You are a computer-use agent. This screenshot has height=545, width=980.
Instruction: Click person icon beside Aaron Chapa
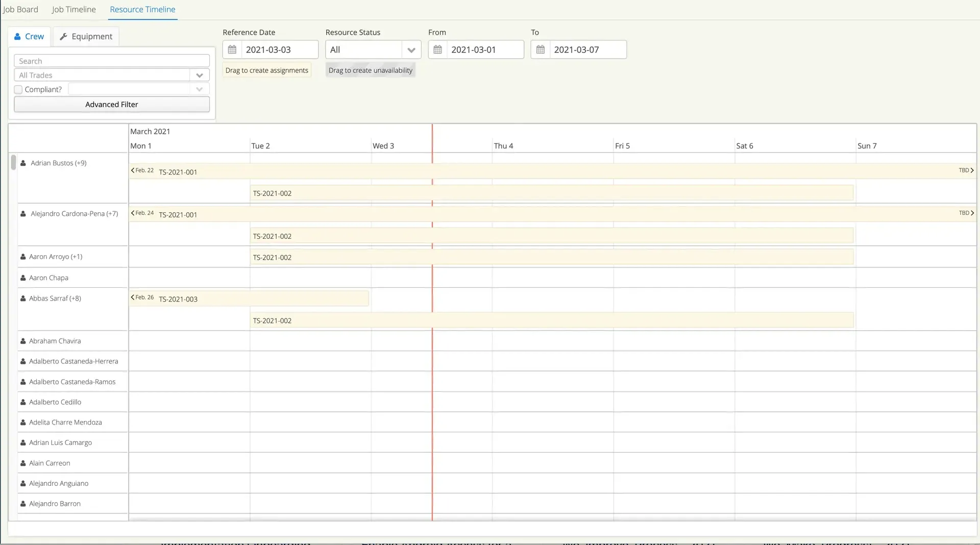click(x=23, y=278)
